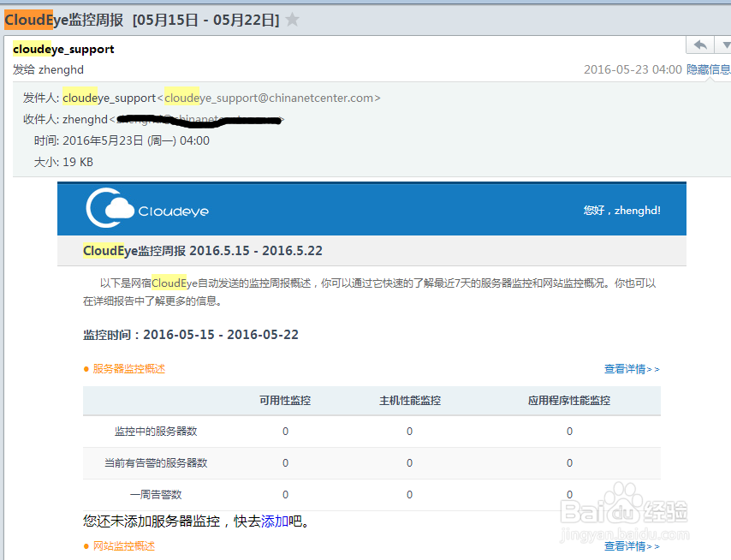Click the orange bullet icon beside 网站监控概述
This screenshot has width=731, height=560.
[87, 546]
